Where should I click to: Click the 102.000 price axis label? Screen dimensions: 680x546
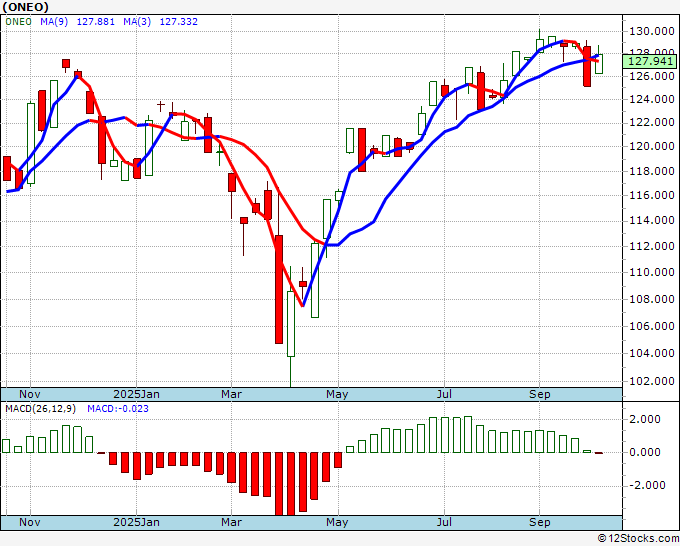tap(652, 381)
